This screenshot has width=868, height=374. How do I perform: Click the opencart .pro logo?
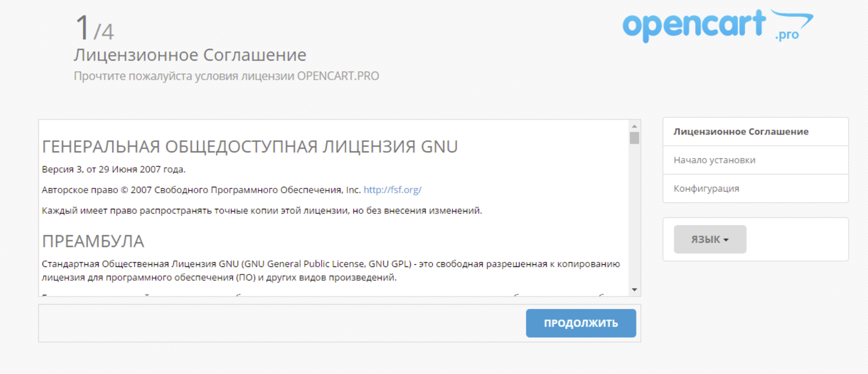tap(717, 25)
